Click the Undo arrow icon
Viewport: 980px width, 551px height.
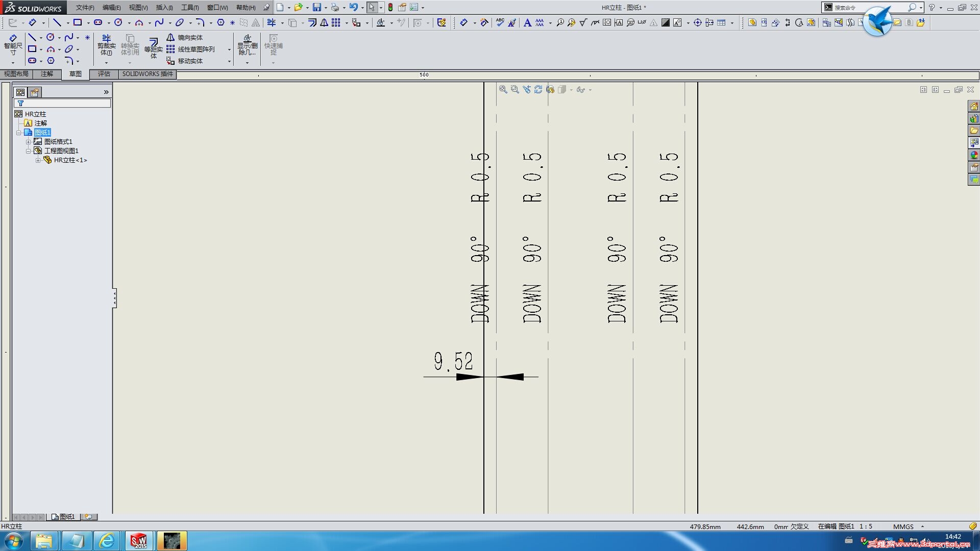[x=353, y=7]
